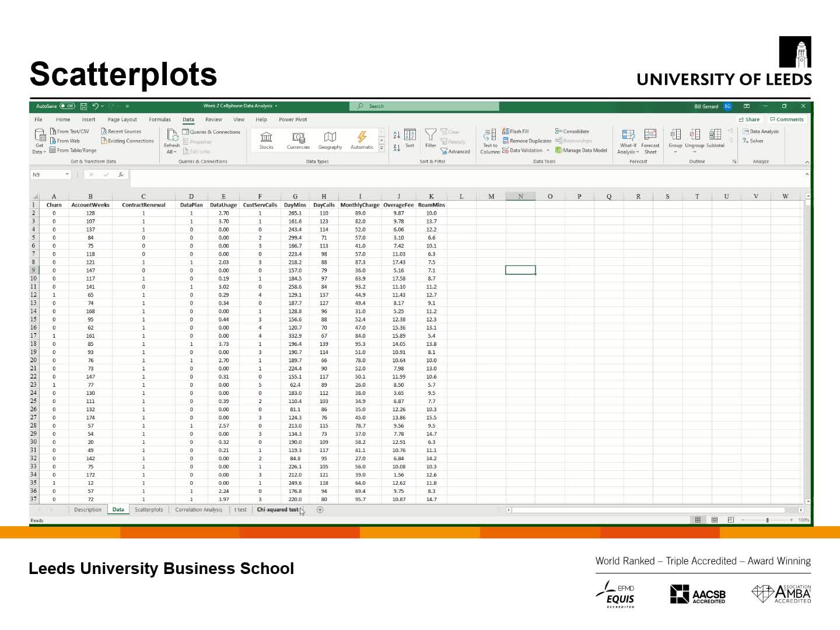
Task: Click the Save disk icon in title bar
Action: (x=84, y=106)
